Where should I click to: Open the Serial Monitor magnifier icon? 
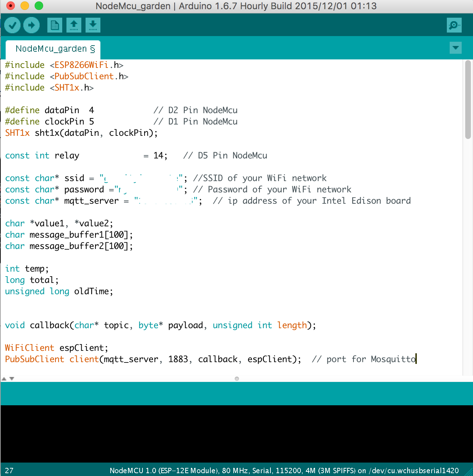coord(454,25)
